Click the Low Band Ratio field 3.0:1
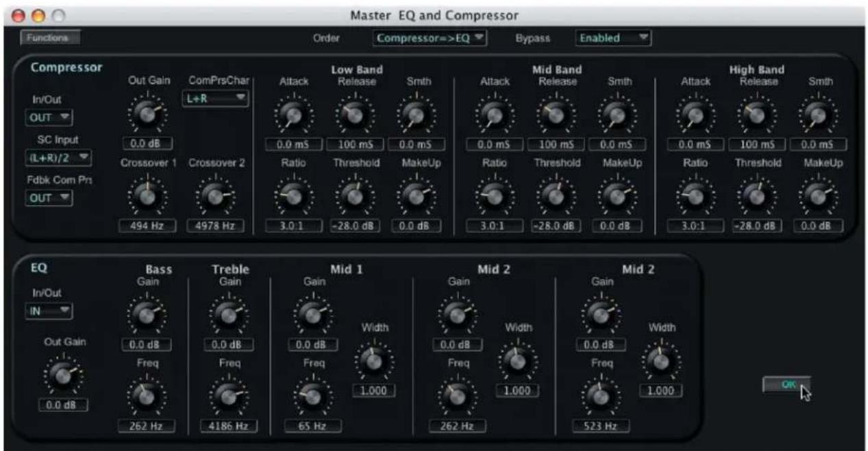Screen dimensions: 868x451 pos(294,226)
